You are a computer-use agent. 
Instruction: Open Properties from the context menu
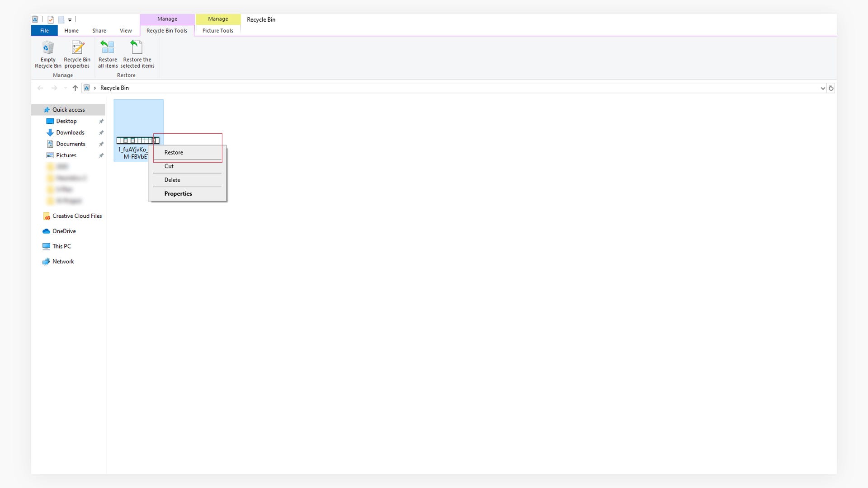[x=178, y=193]
